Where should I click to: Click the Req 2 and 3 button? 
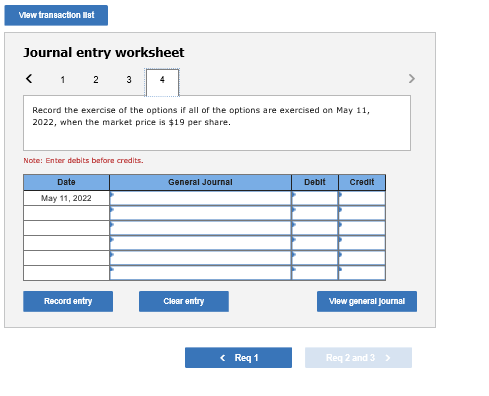(x=358, y=358)
